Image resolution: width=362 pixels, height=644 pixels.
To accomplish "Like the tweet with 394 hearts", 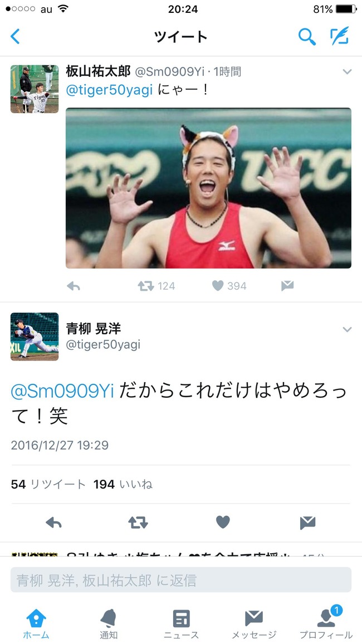I will point(218,286).
